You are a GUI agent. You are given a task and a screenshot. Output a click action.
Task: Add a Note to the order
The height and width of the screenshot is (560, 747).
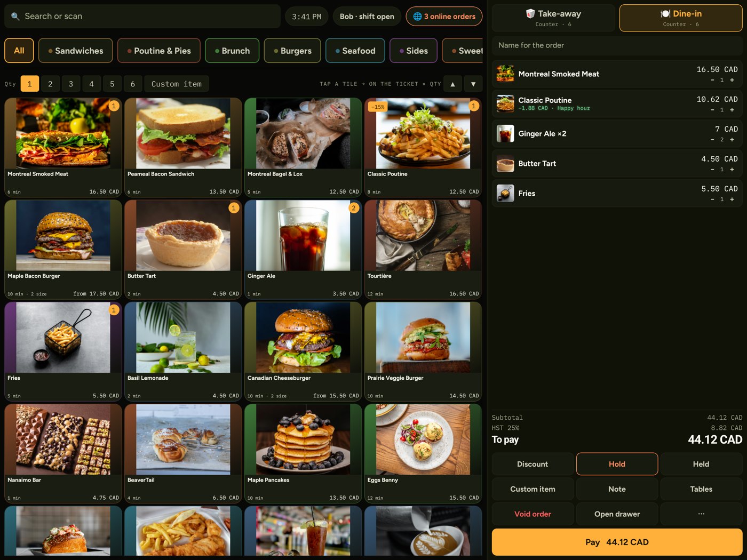coord(617,489)
